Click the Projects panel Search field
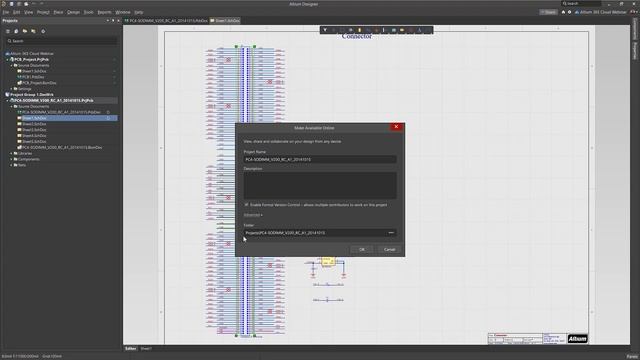The width and height of the screenshot is (640, 360). click(x=62, y=41)
